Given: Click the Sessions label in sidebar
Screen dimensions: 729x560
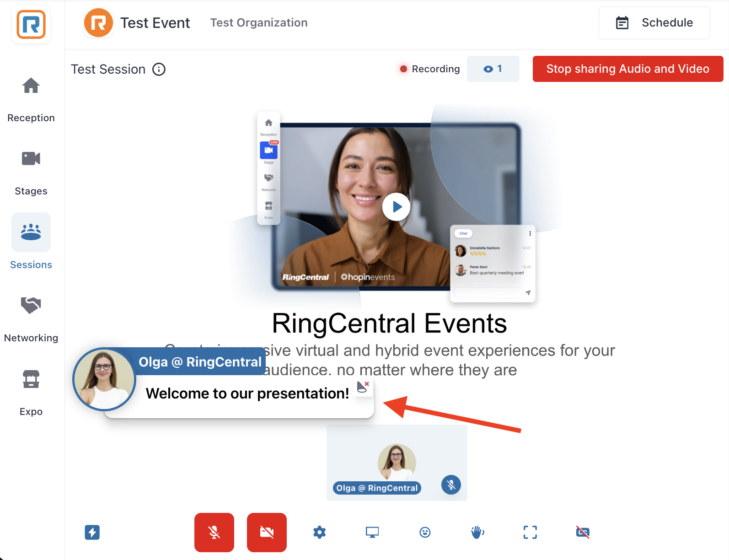Looking at the screenshot, I should 31,264.
